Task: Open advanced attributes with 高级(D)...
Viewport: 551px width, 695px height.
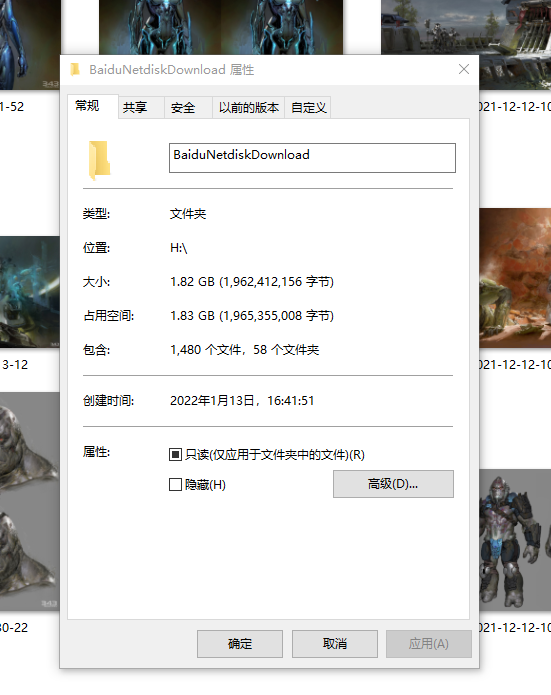Action: tap(393, 484)
